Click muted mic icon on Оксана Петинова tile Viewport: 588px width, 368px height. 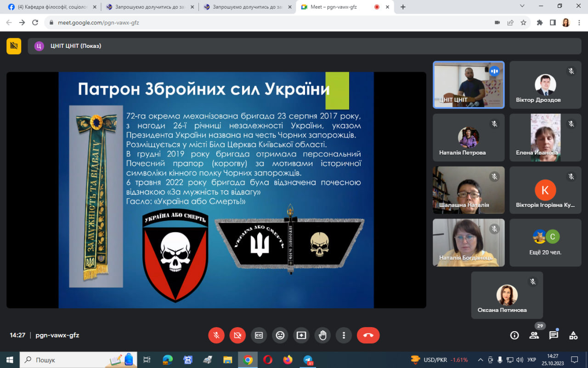(533, 282)
